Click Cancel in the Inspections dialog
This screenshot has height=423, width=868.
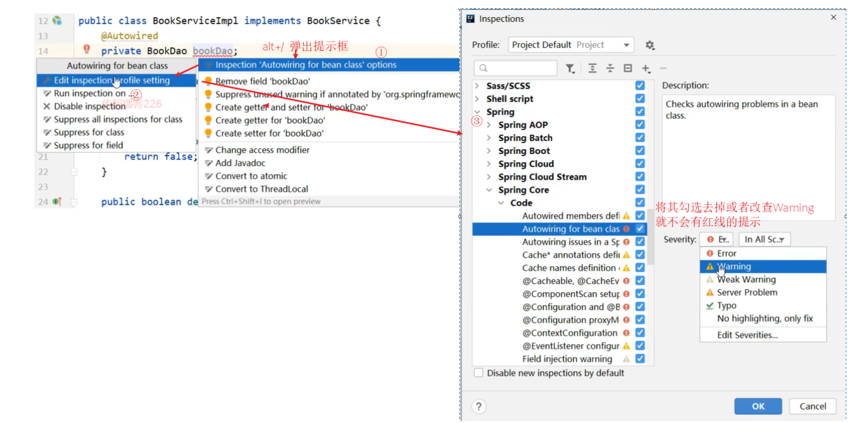tap(813, 406)
